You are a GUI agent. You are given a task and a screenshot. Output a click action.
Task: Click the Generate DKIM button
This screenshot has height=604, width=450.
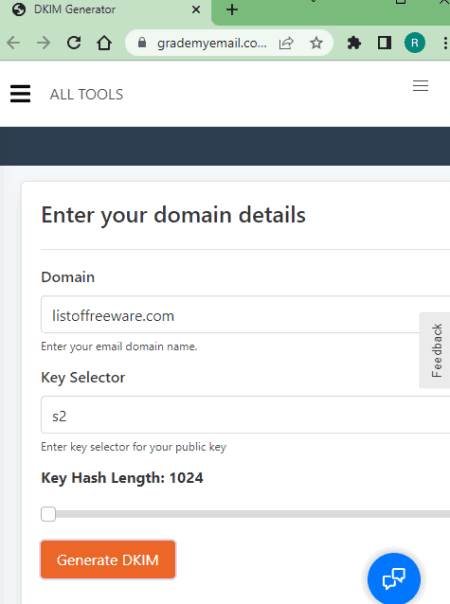108,560
